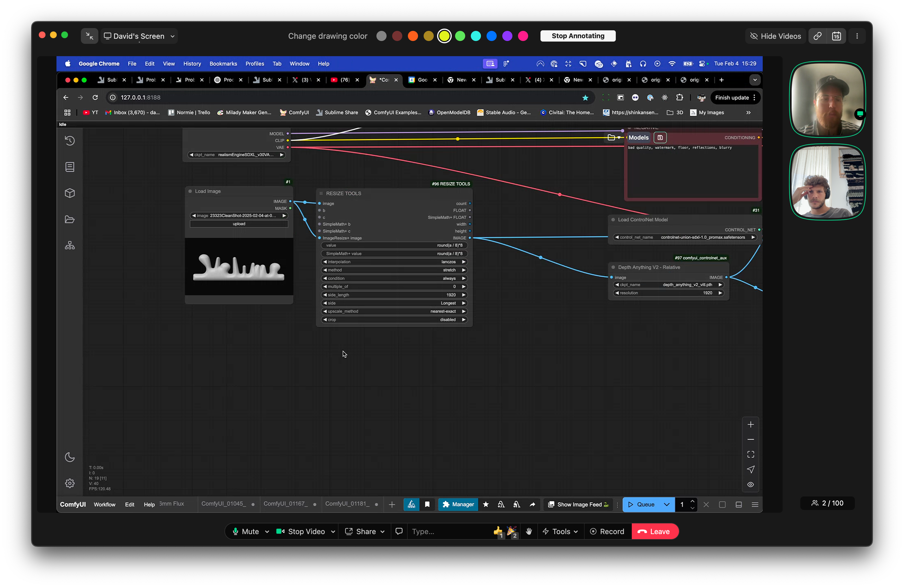The image size is (904, 588).
Task: Click the calendar icon in meeting header
Action: pos(836,36)
